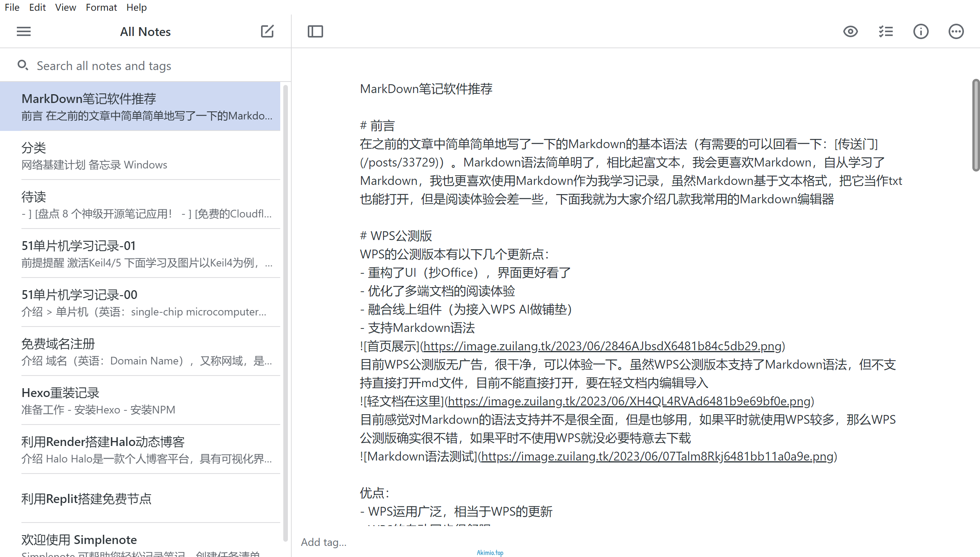980x557 pixels.
Task: Click the '- WPS运用广泛' list line
Action: pyautogui.click(x=456, y=511)
